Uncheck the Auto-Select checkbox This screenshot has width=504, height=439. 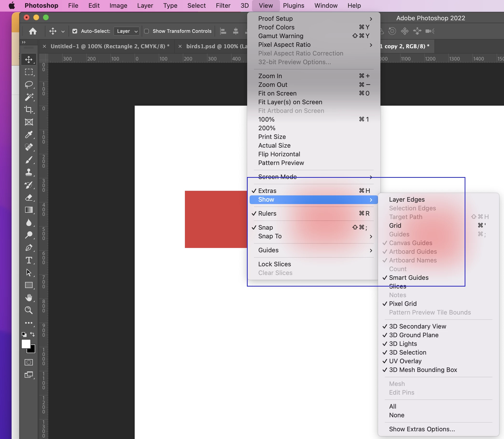(75, 31)
